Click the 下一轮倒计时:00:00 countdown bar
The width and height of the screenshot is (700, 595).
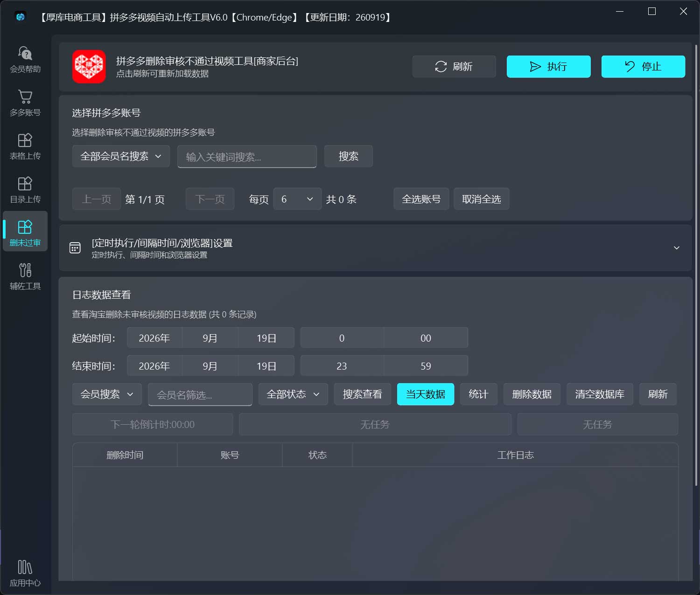pos(153,424)
